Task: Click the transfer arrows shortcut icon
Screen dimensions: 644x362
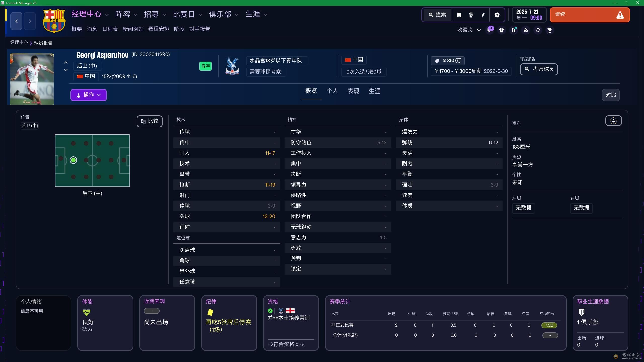Action: pos(538,30)
